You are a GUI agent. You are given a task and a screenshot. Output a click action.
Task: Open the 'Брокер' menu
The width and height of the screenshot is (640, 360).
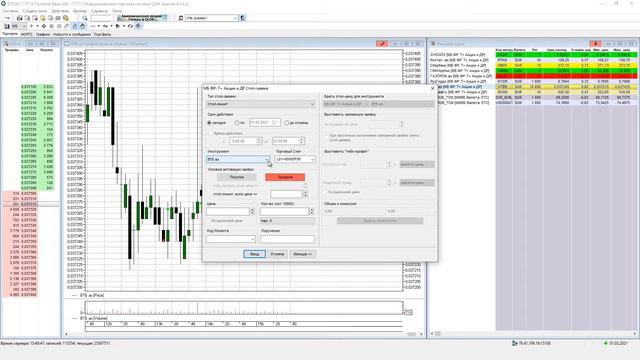[80, 11]
